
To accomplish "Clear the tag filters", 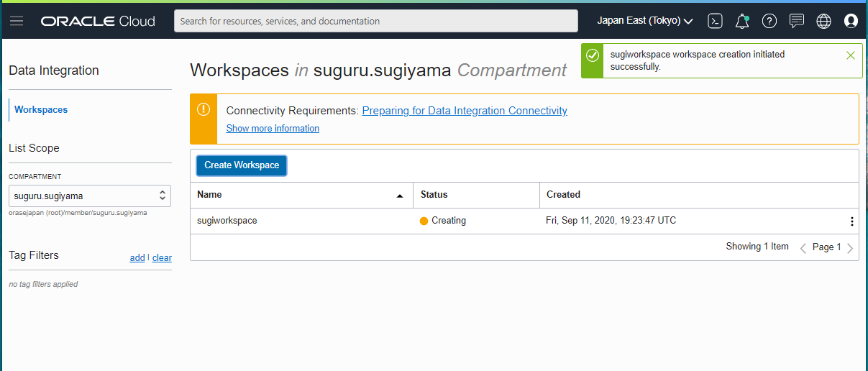I will (162, 258).
